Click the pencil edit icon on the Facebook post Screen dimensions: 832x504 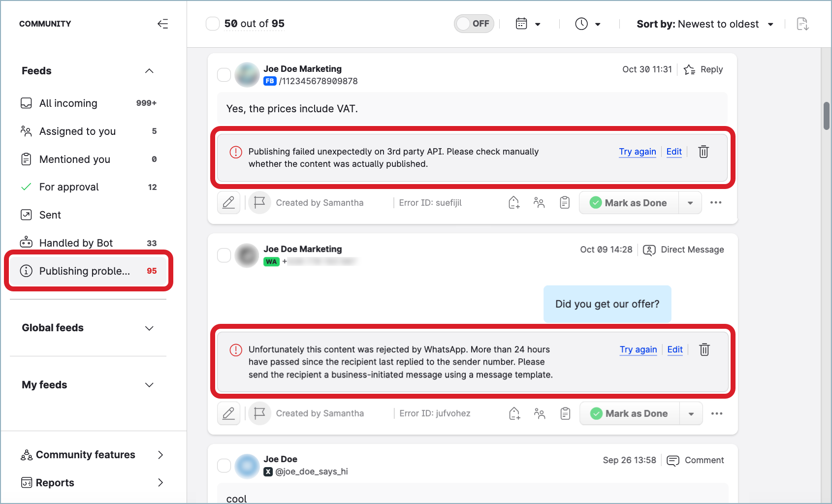tap(228, 203)
